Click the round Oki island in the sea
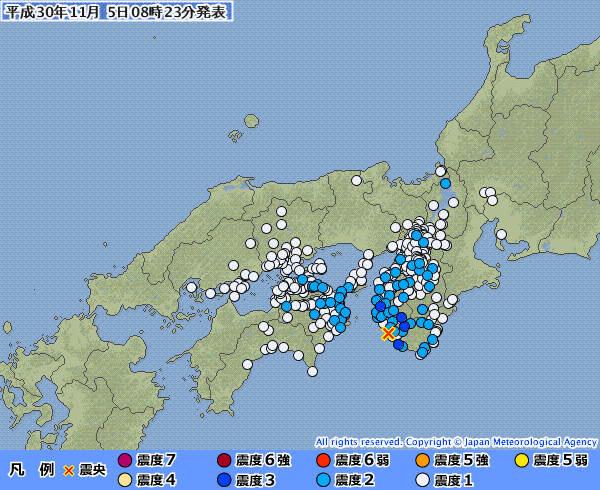 tap(251, 121)
